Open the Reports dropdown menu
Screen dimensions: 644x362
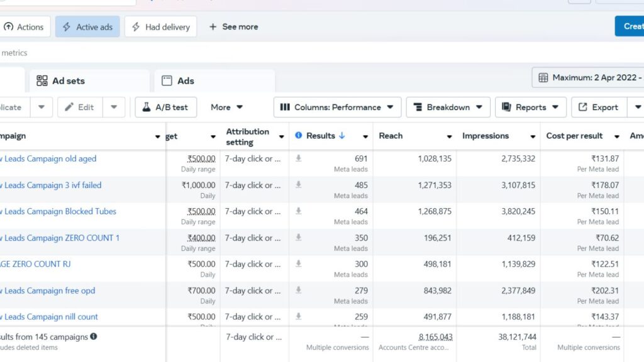[x=530, y=107]
